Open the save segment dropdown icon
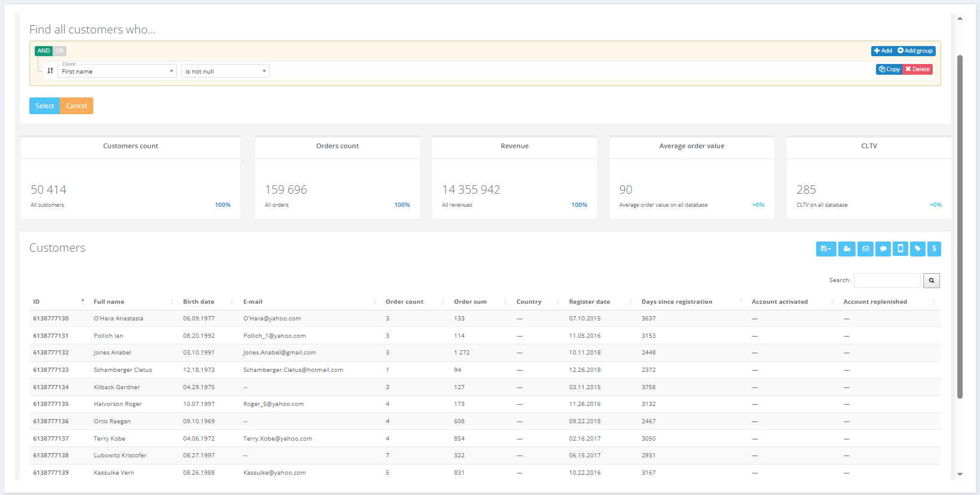This screenshot has width=980, height=495. tap(826, 249)
